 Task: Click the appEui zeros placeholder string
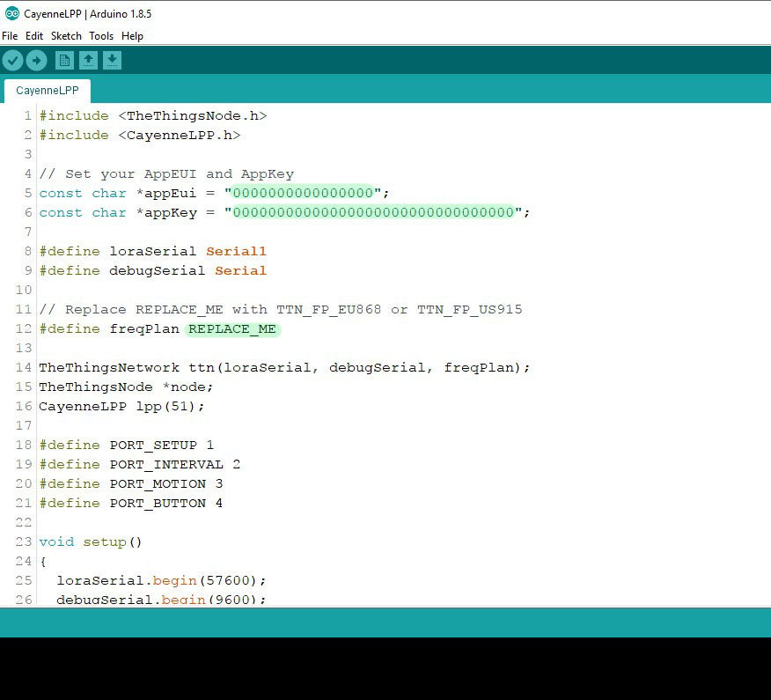(x=304, y=193)
